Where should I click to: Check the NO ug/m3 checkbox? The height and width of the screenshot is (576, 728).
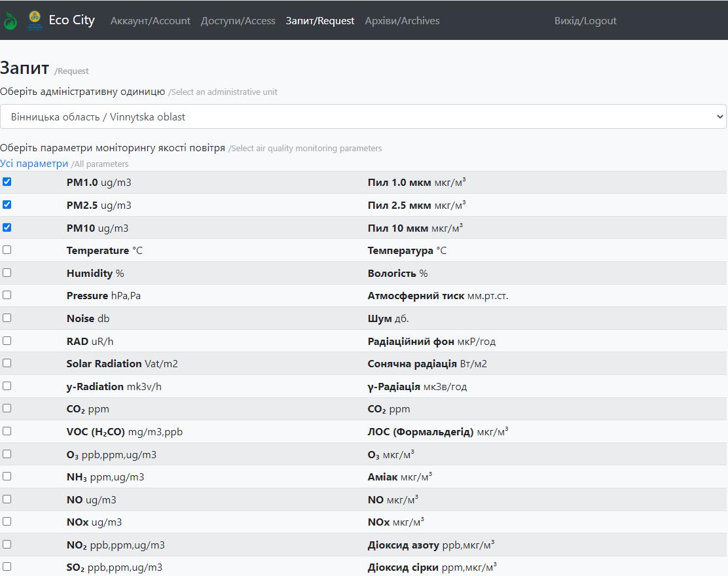tap(7, 499)
